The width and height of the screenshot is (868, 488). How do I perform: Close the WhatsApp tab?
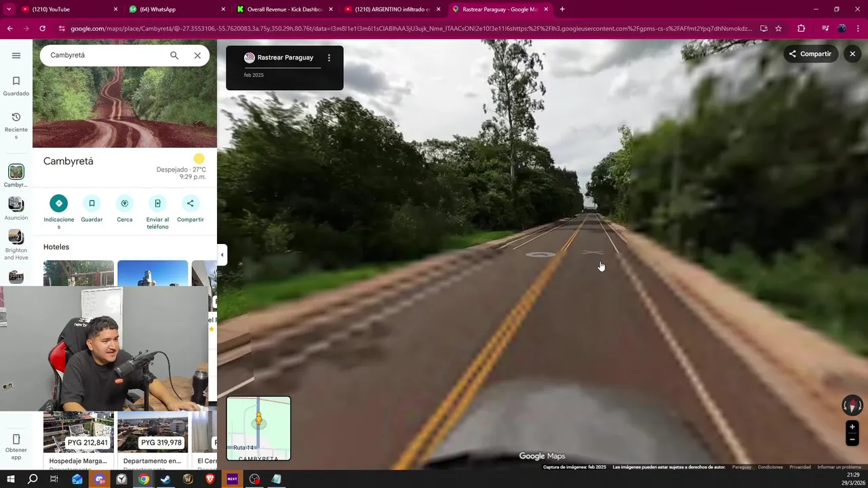pyautogui.click(x=223, y=9)
